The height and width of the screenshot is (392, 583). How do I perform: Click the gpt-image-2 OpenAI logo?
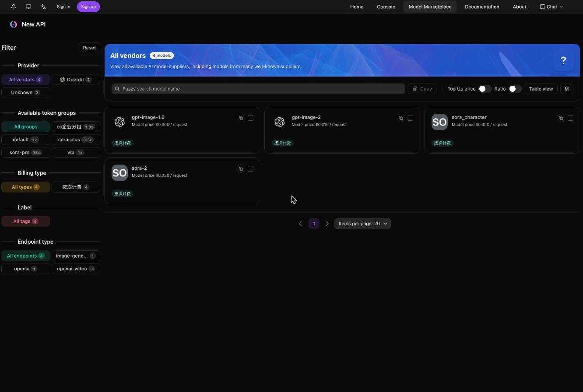[280, 122]
